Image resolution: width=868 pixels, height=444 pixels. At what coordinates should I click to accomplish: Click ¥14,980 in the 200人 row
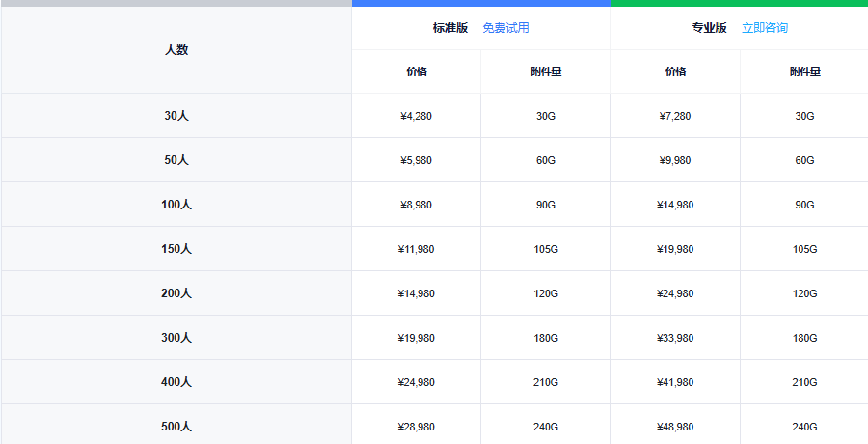[417, 293]
